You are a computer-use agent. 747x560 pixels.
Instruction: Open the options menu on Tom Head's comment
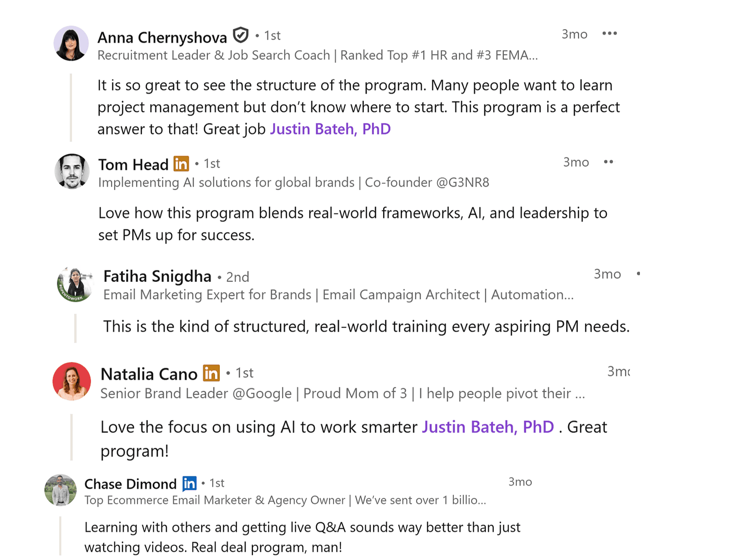(x=608, y=162)
